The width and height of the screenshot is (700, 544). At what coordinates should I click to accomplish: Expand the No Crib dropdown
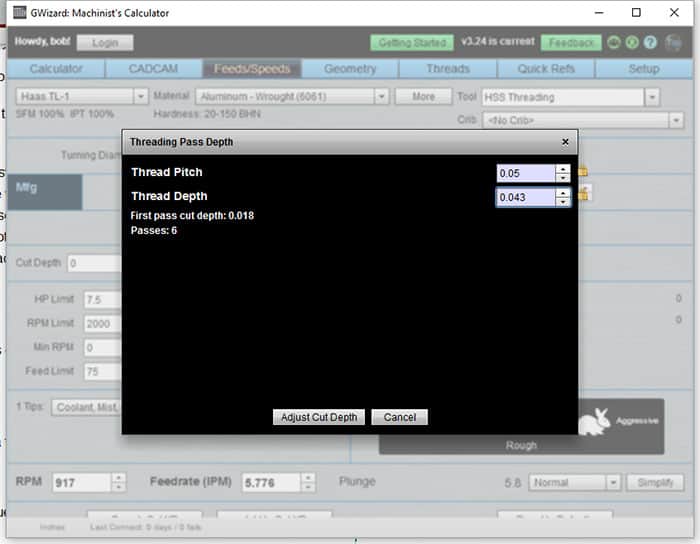tap(676, 120)
